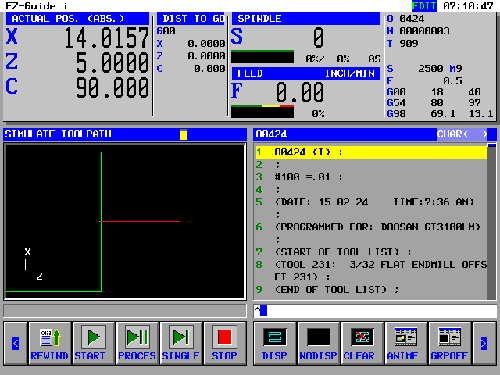Click the program editor vertical scrollbar

click(x=491, y=222)
